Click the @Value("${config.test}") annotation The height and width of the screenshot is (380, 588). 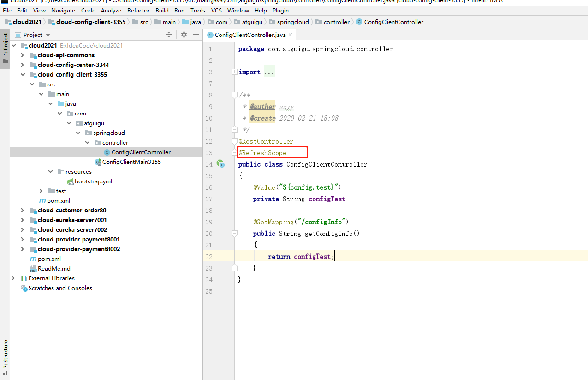(x=297, y=187)
